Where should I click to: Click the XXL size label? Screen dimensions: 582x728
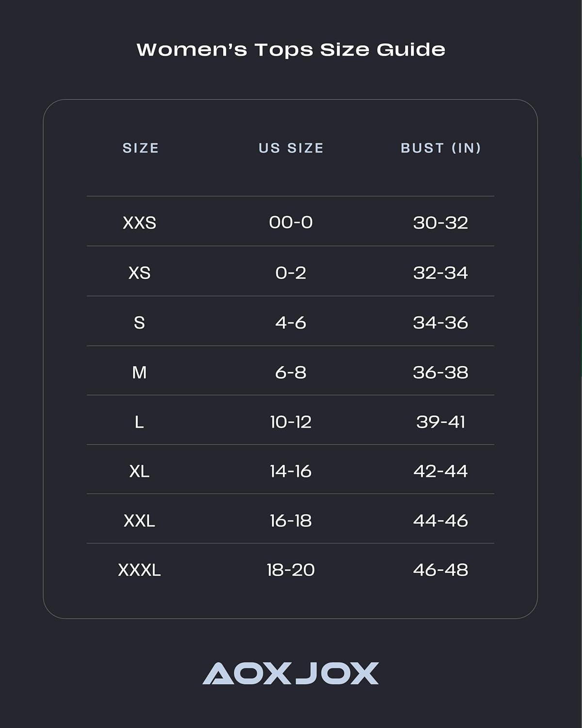coord(139,521)
